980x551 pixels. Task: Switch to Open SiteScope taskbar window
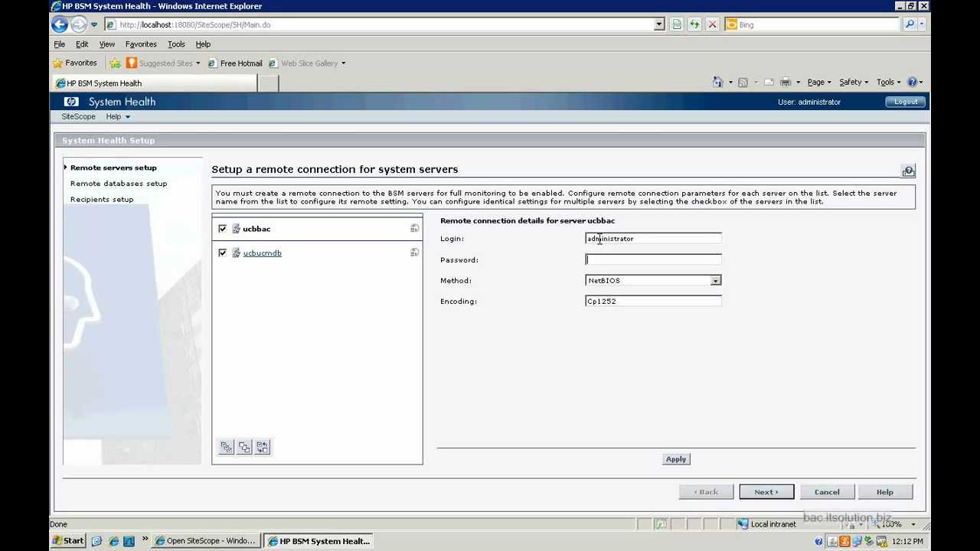pyautogui.click(x=207, y=541)
